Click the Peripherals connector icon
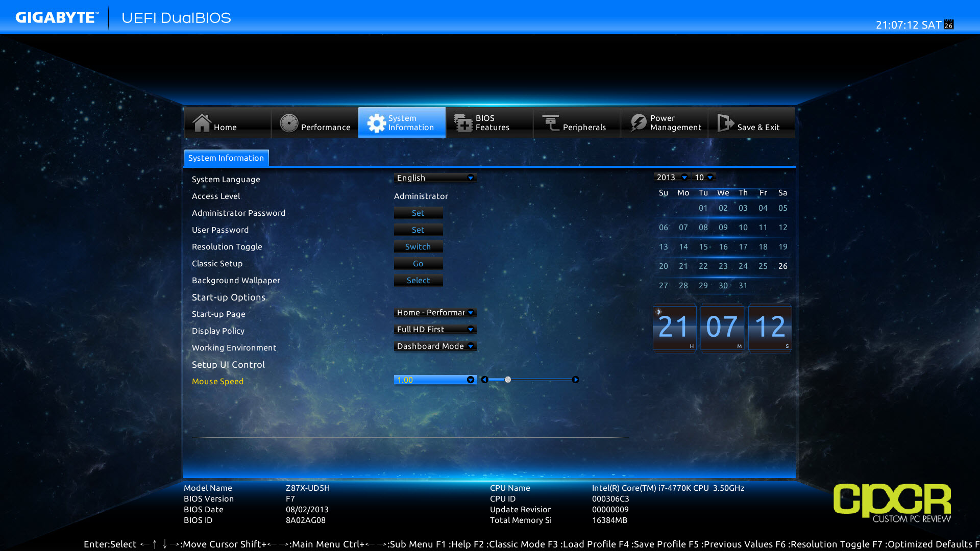 (551, 123)
